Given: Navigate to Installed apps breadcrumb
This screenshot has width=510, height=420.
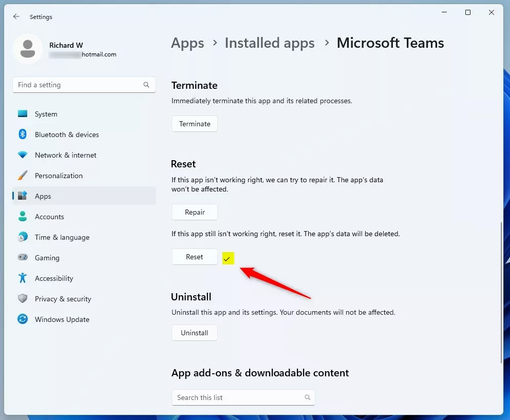Looking at the screenshot, I should click(270, 43).
